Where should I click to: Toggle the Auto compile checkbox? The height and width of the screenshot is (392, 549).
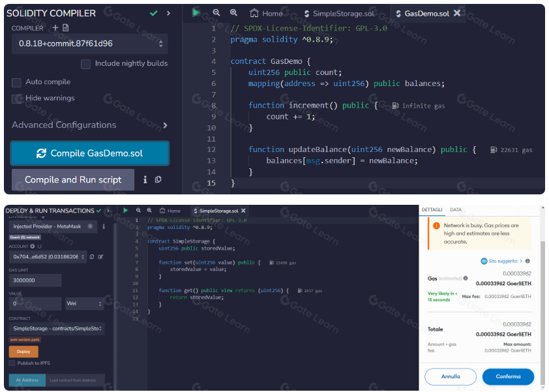pos(16,82)
